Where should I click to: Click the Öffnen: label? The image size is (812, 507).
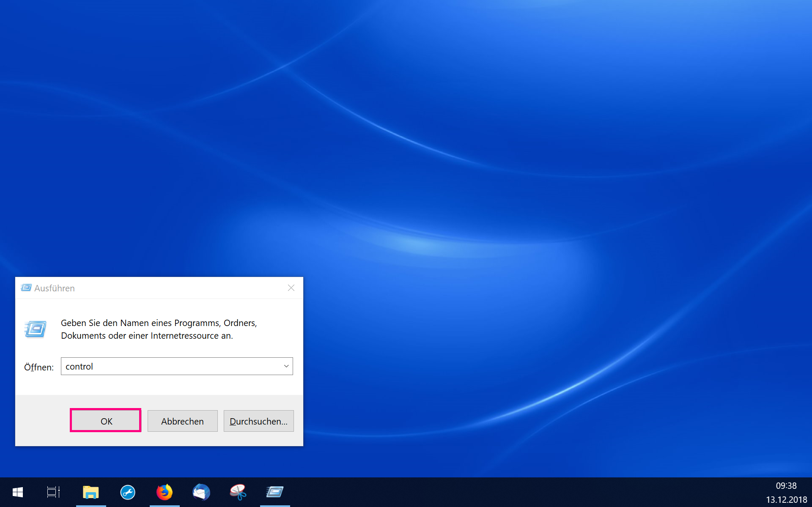point(38,367)
